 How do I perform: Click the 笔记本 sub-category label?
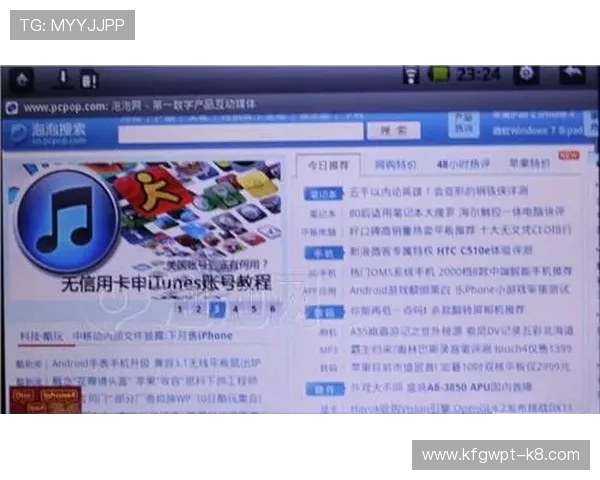coord(323,213)
